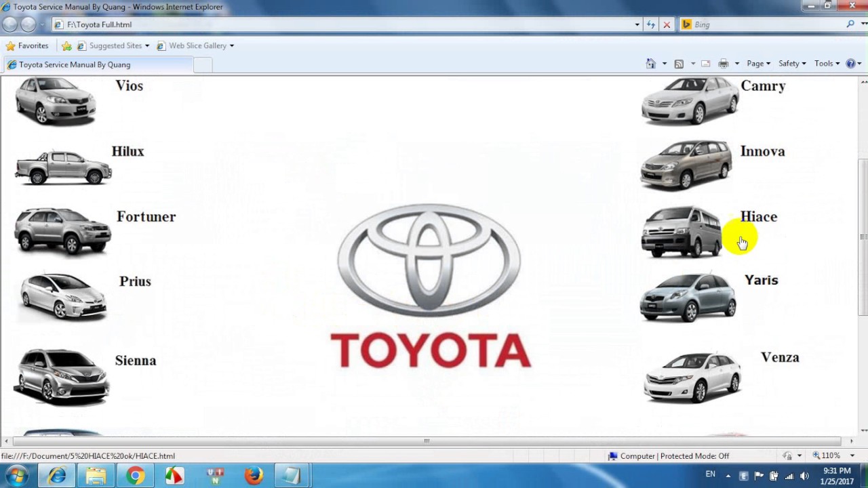Open the Yaris manual link

click(x=761, y=281)
